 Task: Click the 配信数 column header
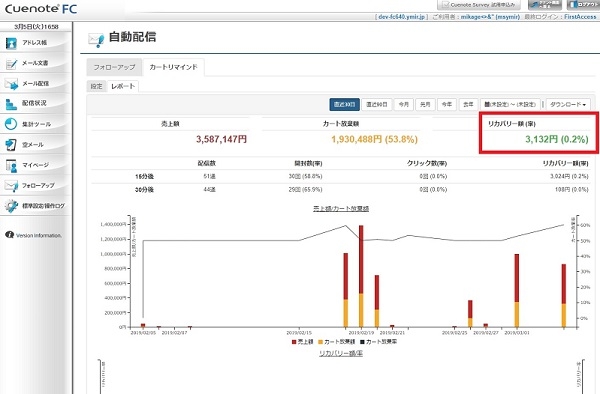[207, 163]
